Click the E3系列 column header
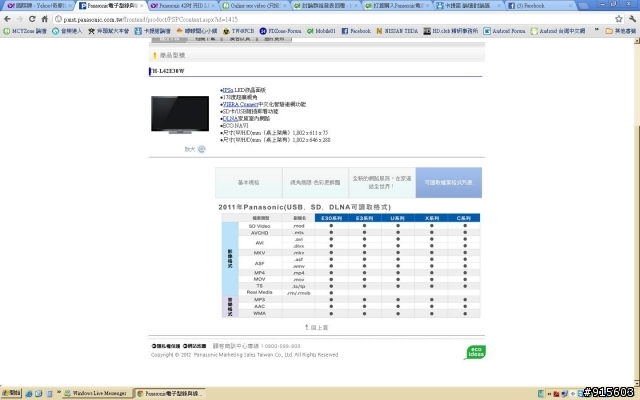640x400 pixels. [364, 218]
